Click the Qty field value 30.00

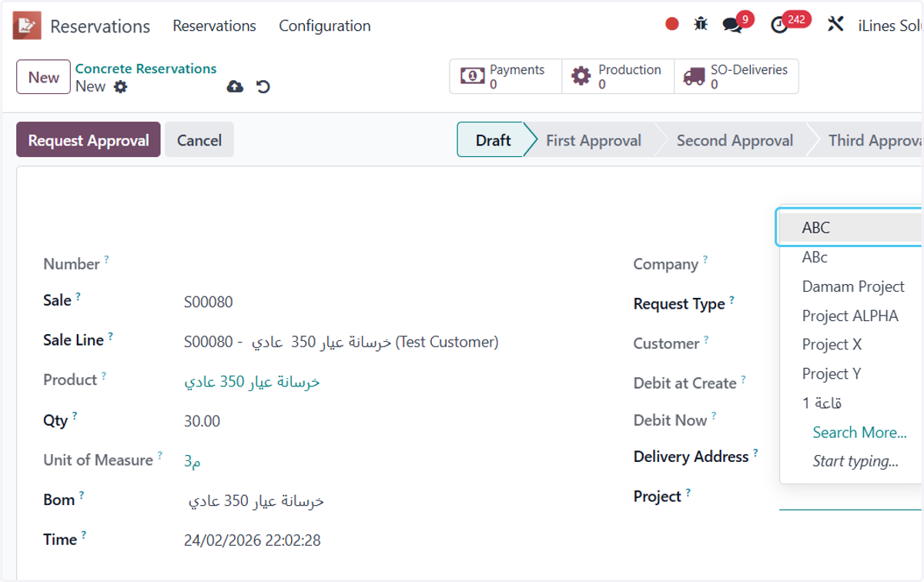[202, 421]
